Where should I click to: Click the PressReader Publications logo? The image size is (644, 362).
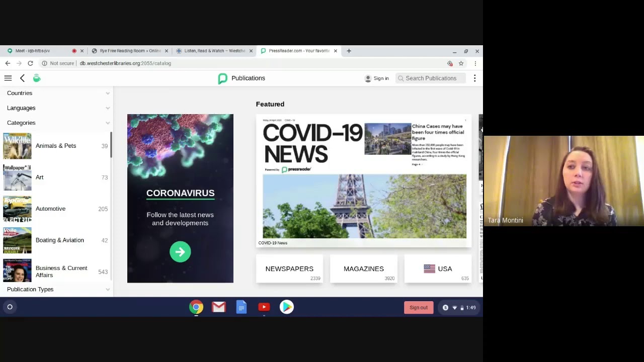click(222, 78)
